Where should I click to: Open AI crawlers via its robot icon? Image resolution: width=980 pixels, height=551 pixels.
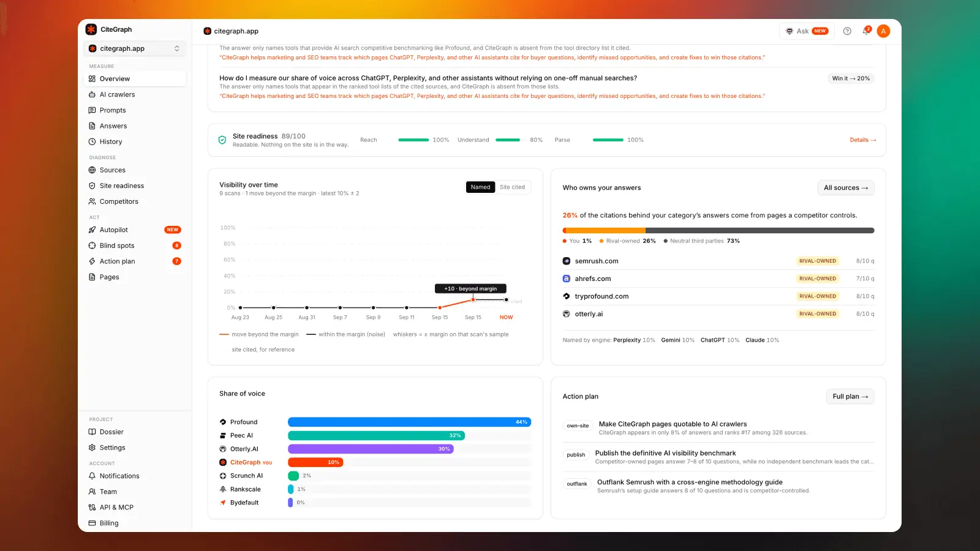(92, 94)
